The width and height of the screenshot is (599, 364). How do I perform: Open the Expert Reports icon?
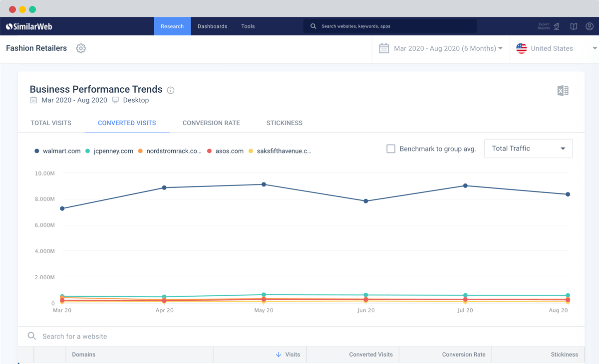549,26
